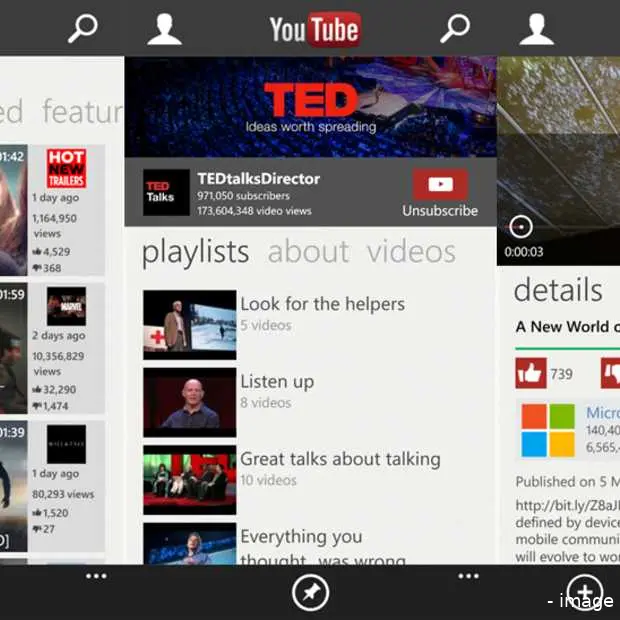Open the Hot New Trailers channel icon
This screenshot has height=620, width=620.
click(66, 168)
